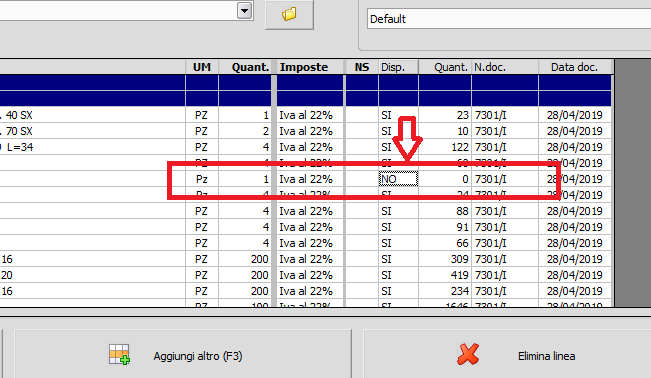Click the NS column header
Image resolution: width=651 pixels, height=378 pixels.
pyautogui.click(x=362, y=67)
